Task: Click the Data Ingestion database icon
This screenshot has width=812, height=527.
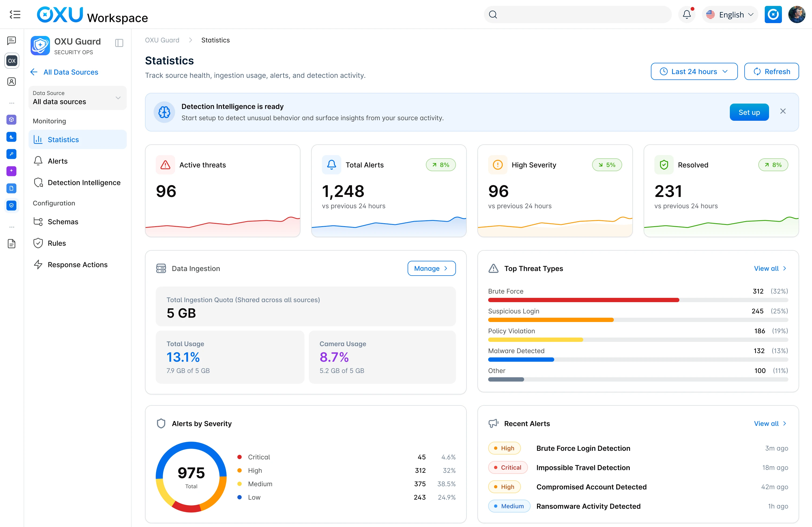Action: [x=161, y=268]
